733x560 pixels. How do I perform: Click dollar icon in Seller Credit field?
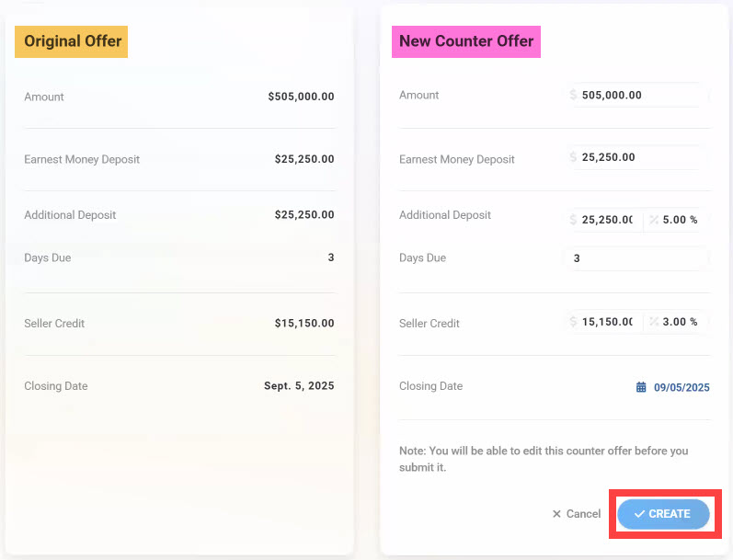coord(573,322)
